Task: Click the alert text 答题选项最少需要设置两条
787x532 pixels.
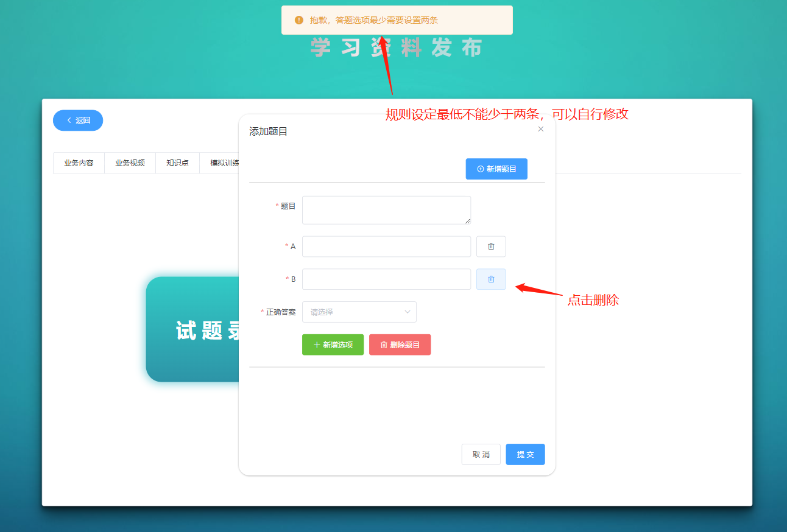Action: pyautogui.click(x=386, y=20)
